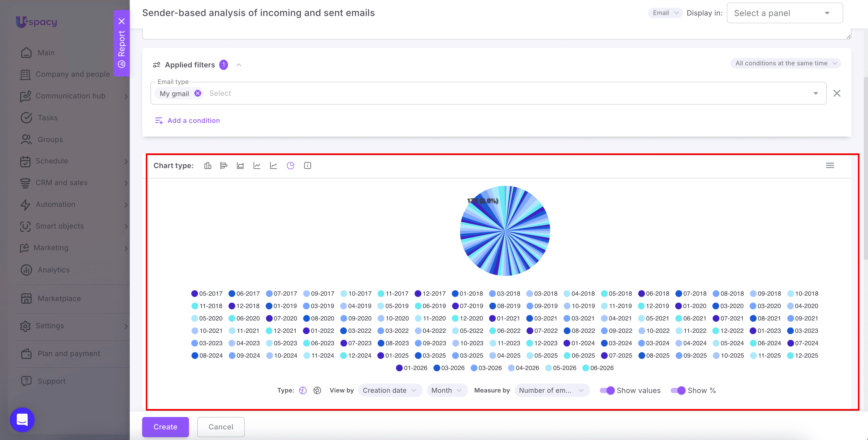Click the Create button
The width and height of the screenshot is (868, 440).
pos(165,427)
